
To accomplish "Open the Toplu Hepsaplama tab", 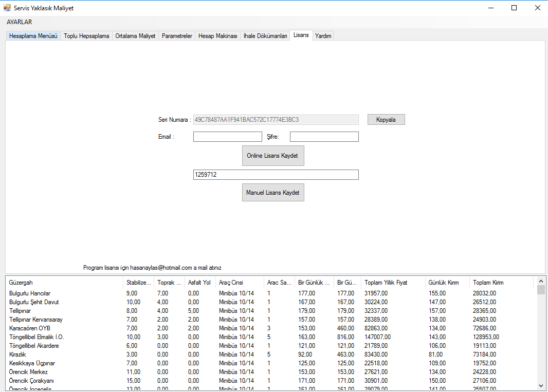I will pos(86,36).
